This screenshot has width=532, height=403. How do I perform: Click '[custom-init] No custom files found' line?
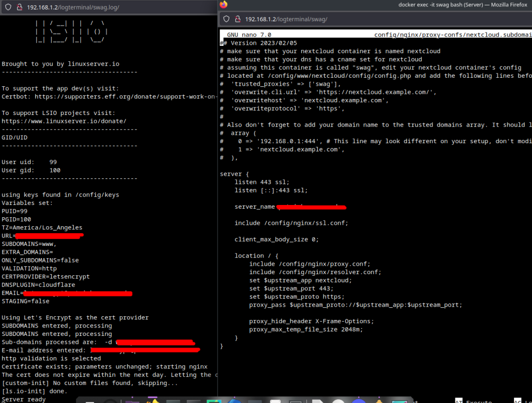[x=89, y=383]
